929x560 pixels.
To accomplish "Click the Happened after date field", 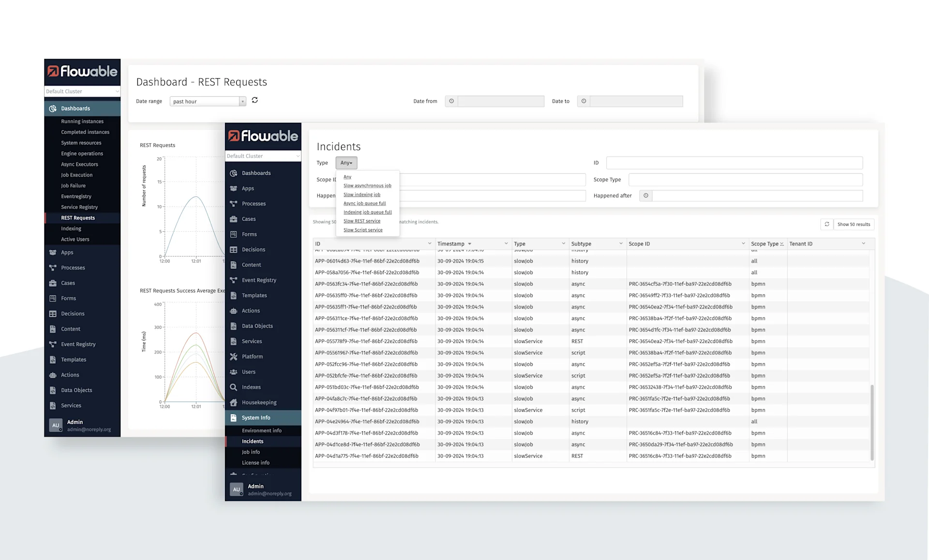I will 757,196.
